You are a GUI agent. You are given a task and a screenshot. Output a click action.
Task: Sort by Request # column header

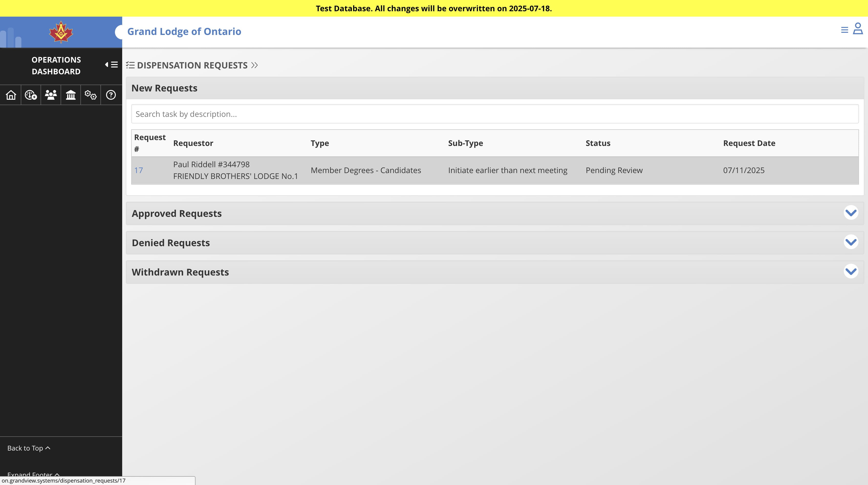[150, 143]
